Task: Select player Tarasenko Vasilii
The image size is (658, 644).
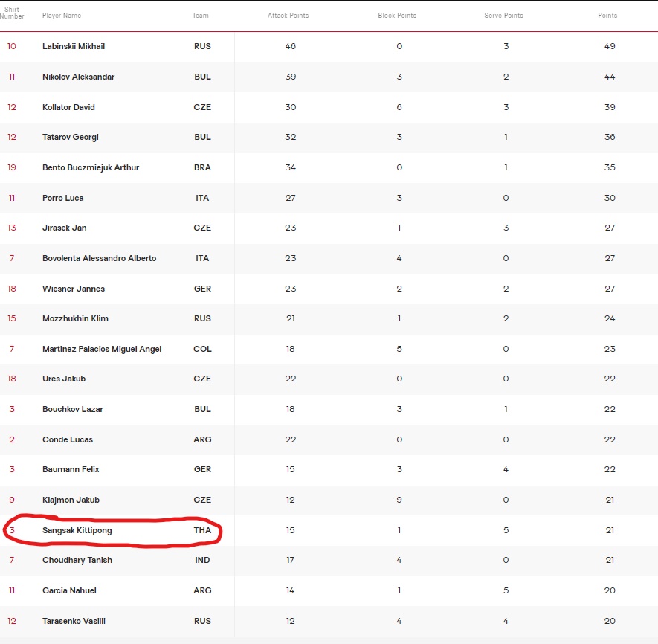Action: click(74, 621)
